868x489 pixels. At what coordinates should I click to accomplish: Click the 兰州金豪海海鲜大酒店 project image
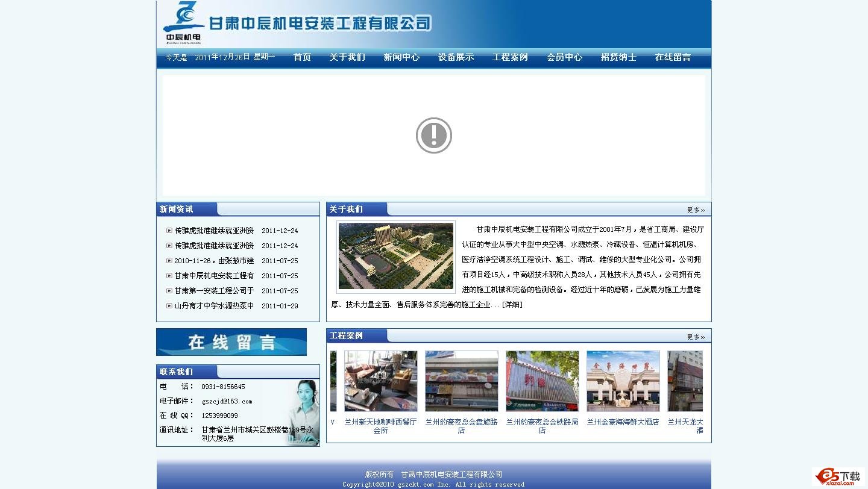(x=623, y=381)
